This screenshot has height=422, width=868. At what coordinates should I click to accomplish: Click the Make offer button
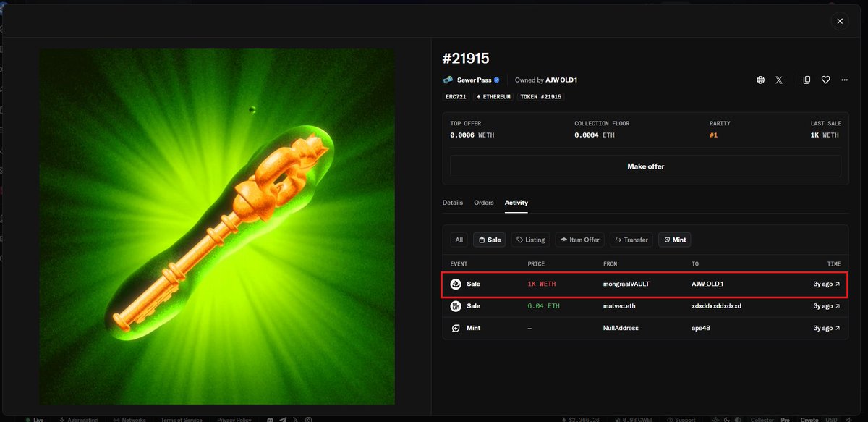point(645,166)
